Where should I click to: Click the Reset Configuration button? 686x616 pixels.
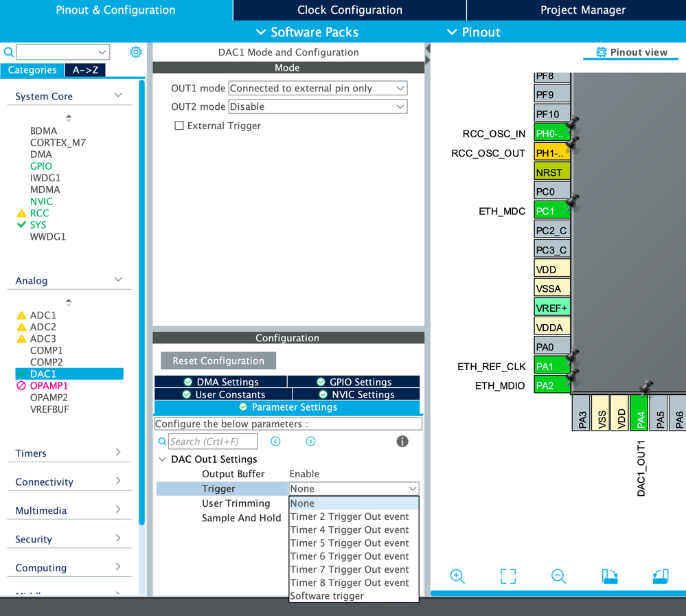click(218, 361)
